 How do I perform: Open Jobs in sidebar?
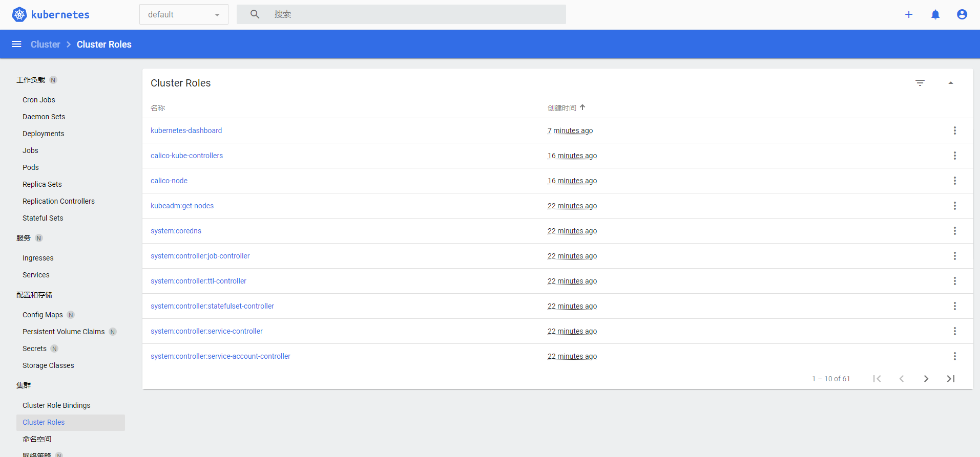(30, 150)
